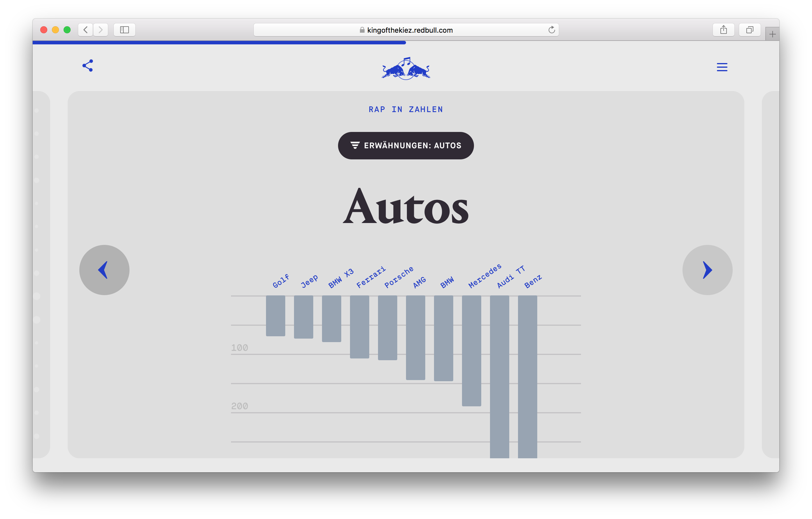Viewport: 812px width, 519px height.
Task: Select the Benz bar label
Action: pos(533,281)
